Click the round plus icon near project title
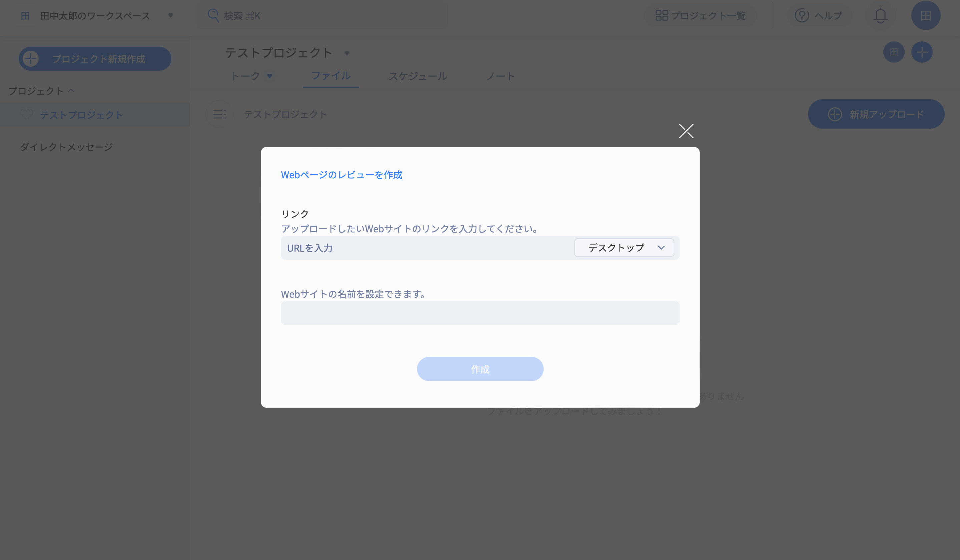This screenshot has width=960, height=560. tap(922, 52)
